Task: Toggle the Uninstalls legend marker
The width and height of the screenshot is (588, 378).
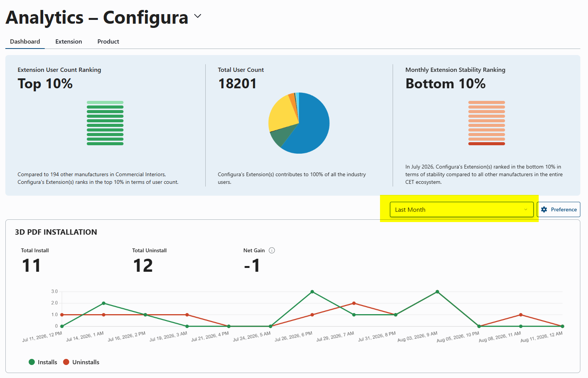Action: click(x=66, y=362)
